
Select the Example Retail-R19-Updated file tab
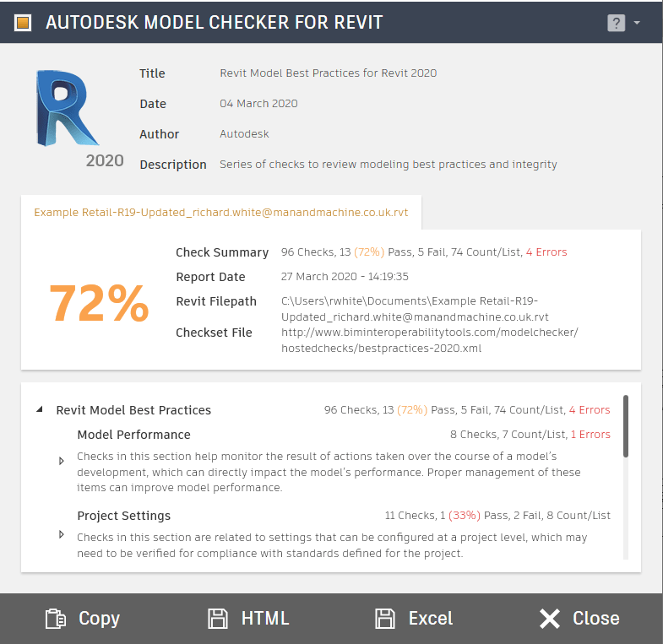(220, 212)
